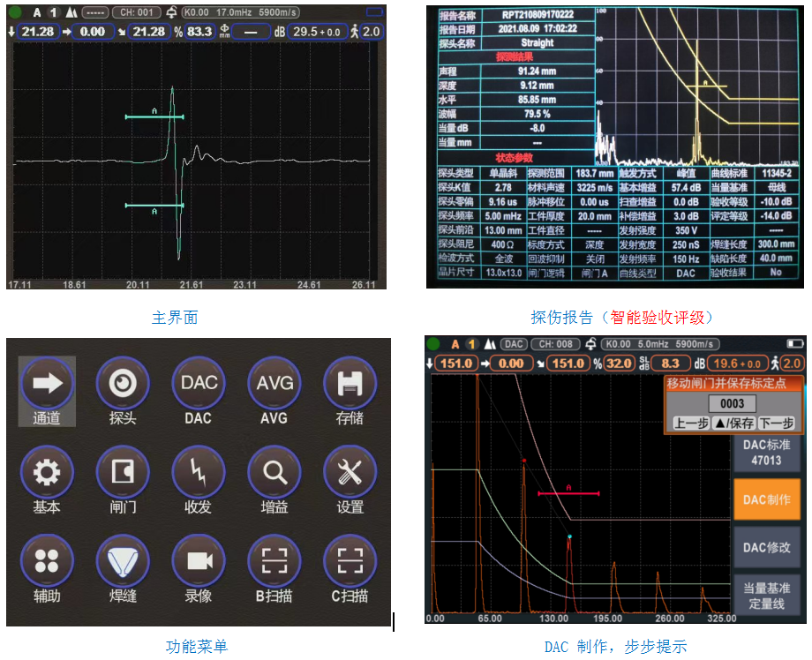Click the 0003 calibration point field
The width and height of the screenshot is (812, 660).
[732, 403]
